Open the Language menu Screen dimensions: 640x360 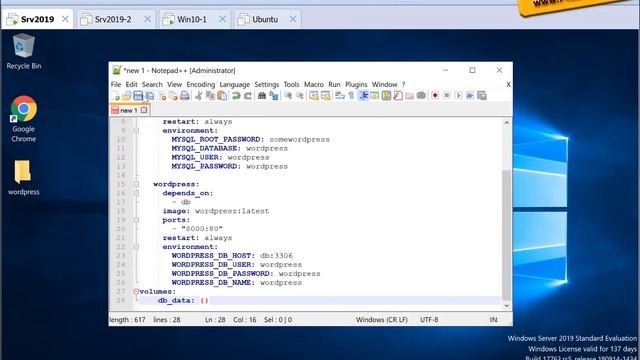pyautogui.click(x=235, y=84)
